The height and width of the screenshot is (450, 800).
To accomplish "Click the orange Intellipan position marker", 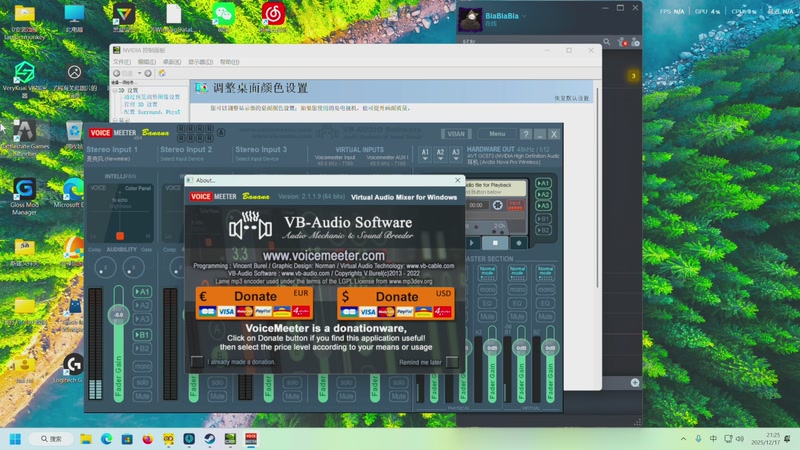I will pos(120,236).
